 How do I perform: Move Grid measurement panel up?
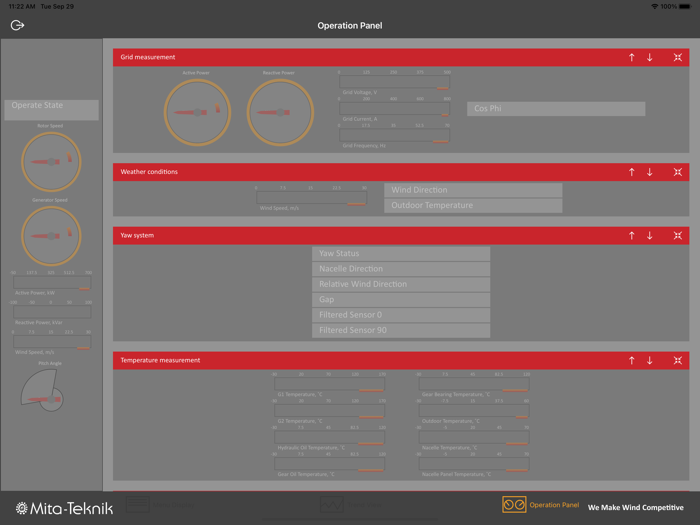[x=631, y=58]
